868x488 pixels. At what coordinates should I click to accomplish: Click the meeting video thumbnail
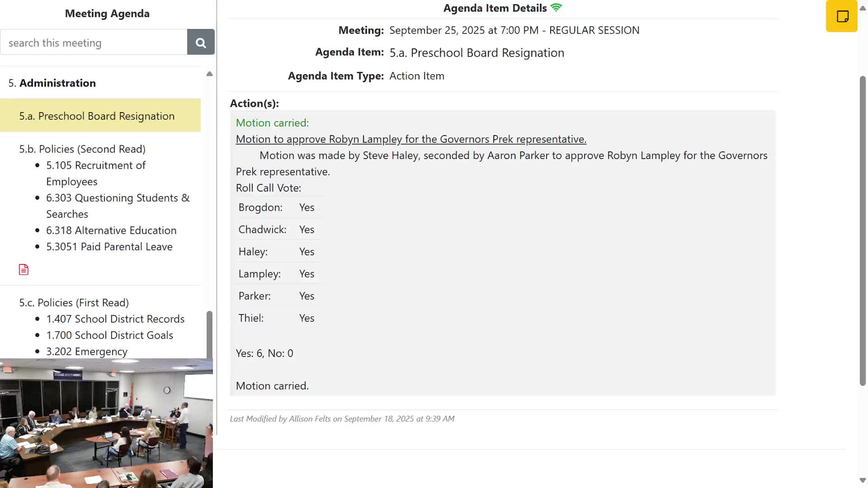tap(106, 423)
